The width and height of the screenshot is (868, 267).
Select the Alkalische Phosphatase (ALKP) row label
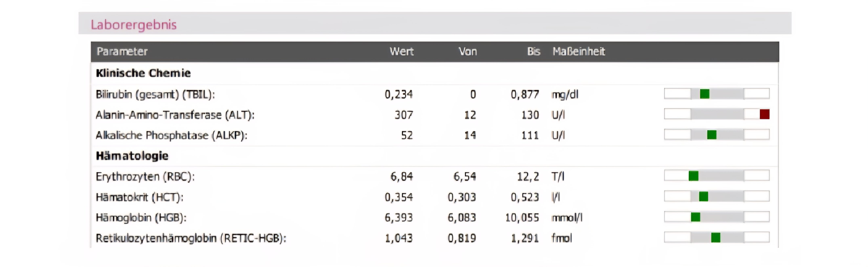pos(172,135)
